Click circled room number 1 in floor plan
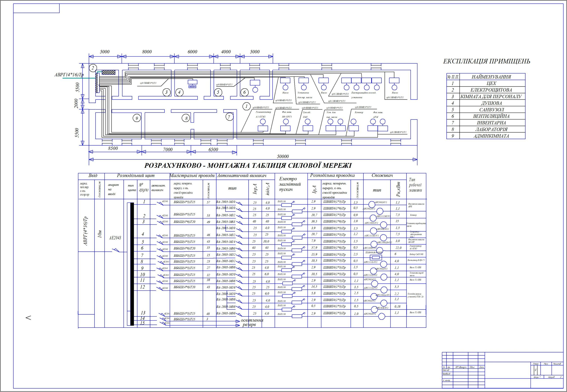567x392 pixels. pyautogui.click(x=246, y=106)
